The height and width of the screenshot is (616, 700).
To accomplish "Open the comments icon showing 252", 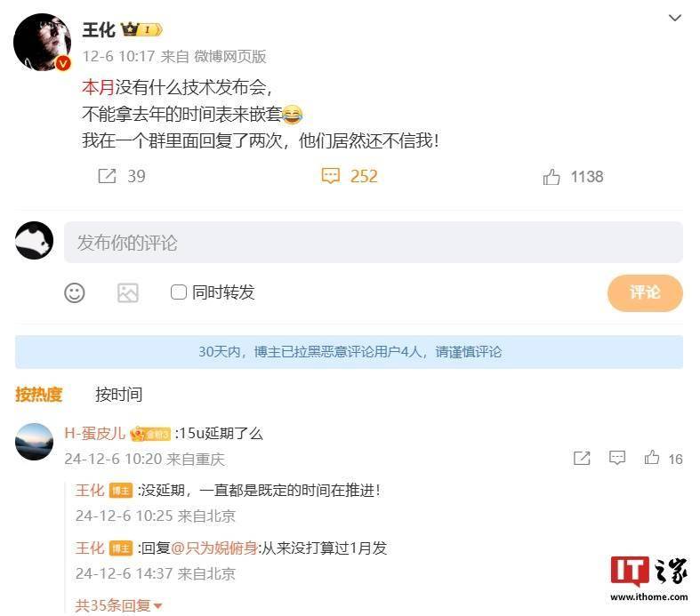I will tap(330, 176).
